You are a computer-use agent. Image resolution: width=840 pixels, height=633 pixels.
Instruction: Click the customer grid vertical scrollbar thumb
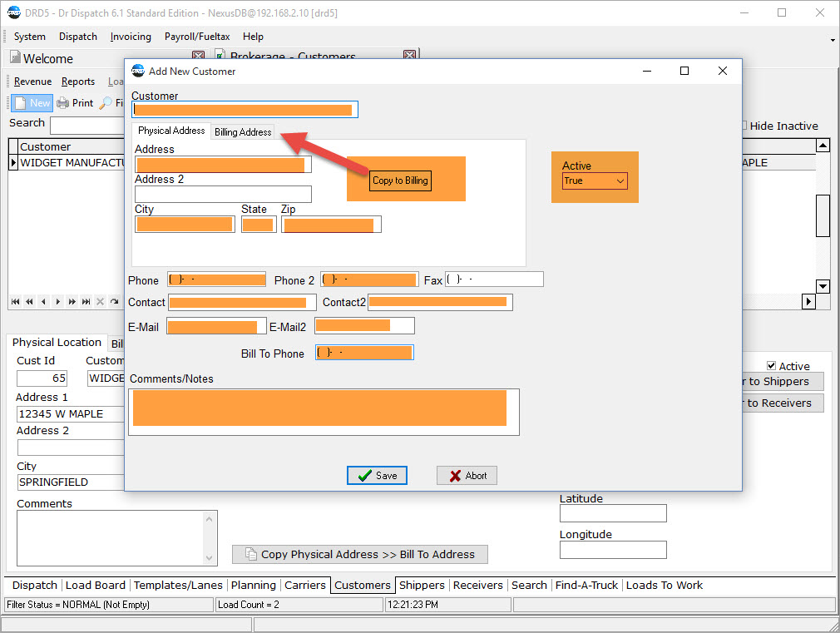tap(823, 215)
